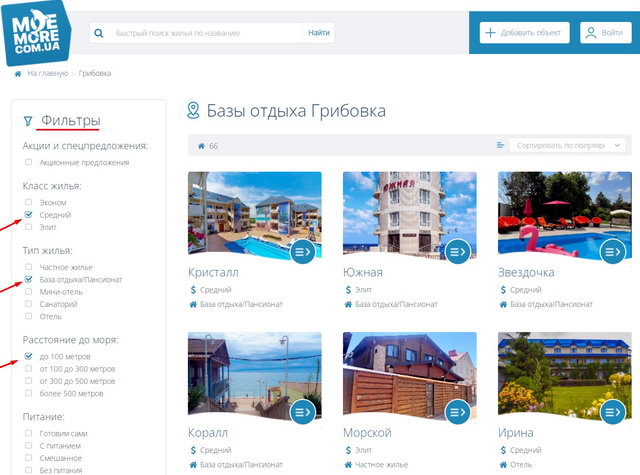Viewport: 640px width, 475px height.
Task: Click the Войти login button
Action: (606, 33)
